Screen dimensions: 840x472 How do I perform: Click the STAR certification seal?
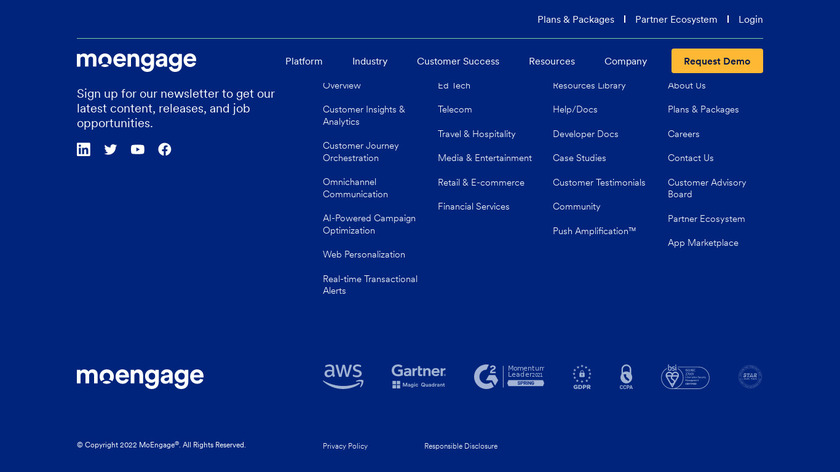750,377
